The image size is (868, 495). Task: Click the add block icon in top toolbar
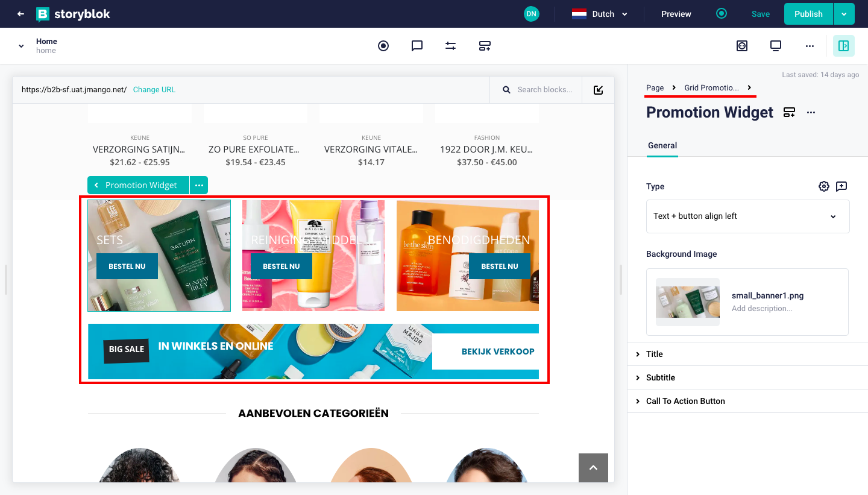[485, 46]
